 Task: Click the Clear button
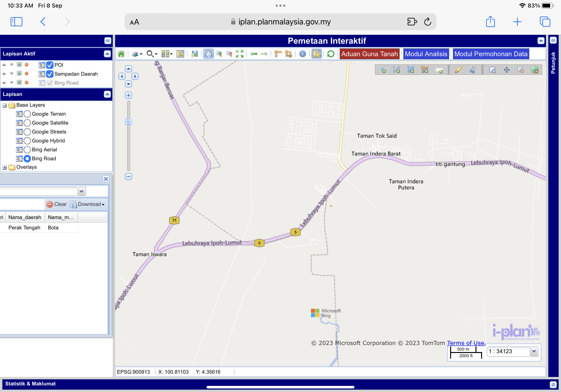click(x=57, y=204)
